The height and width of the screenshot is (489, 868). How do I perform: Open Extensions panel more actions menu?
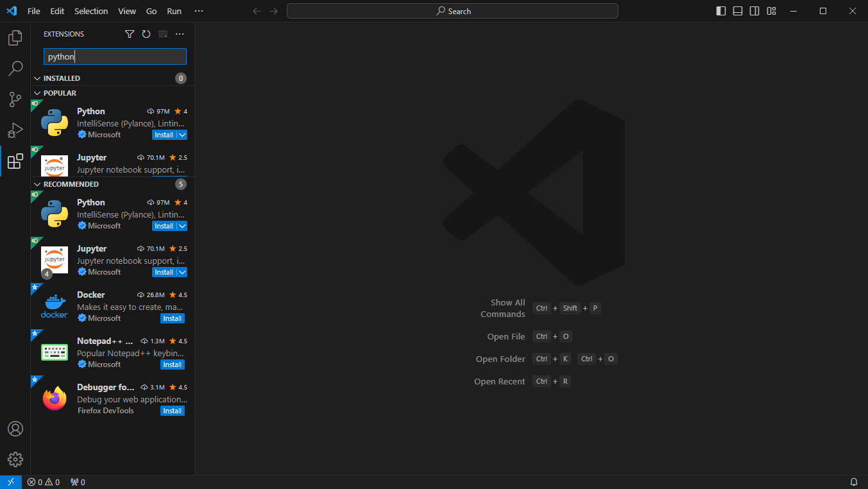180,34
